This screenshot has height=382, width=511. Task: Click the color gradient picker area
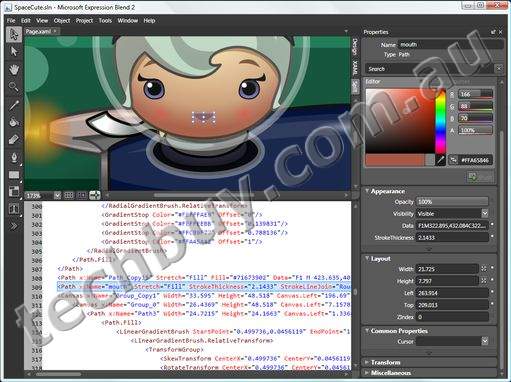click(x=400, y=121)
